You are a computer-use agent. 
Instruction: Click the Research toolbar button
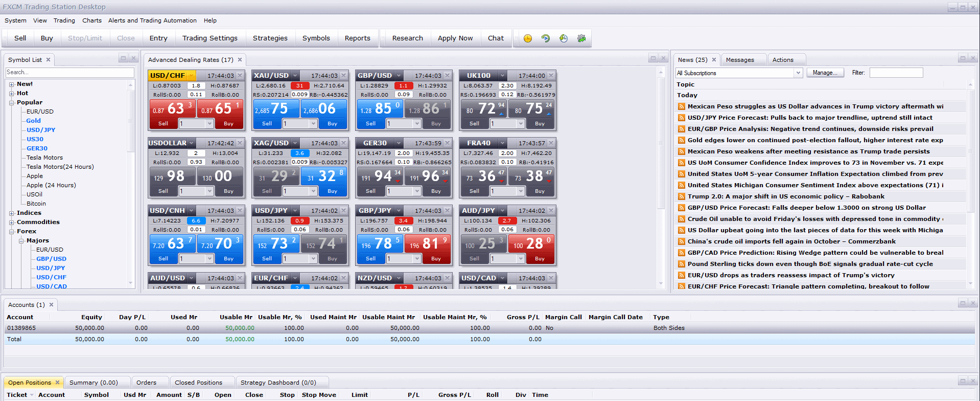click(x=408, y=38)
